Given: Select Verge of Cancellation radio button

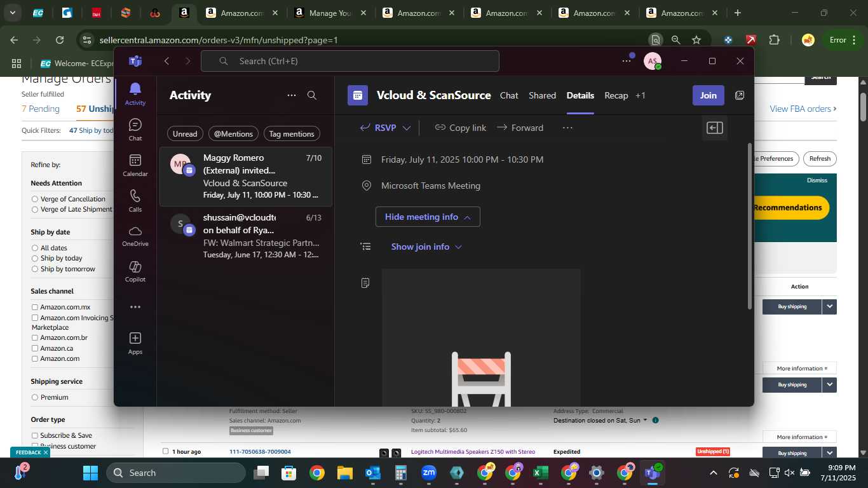Looking at the screenshot, I should 35,199.
